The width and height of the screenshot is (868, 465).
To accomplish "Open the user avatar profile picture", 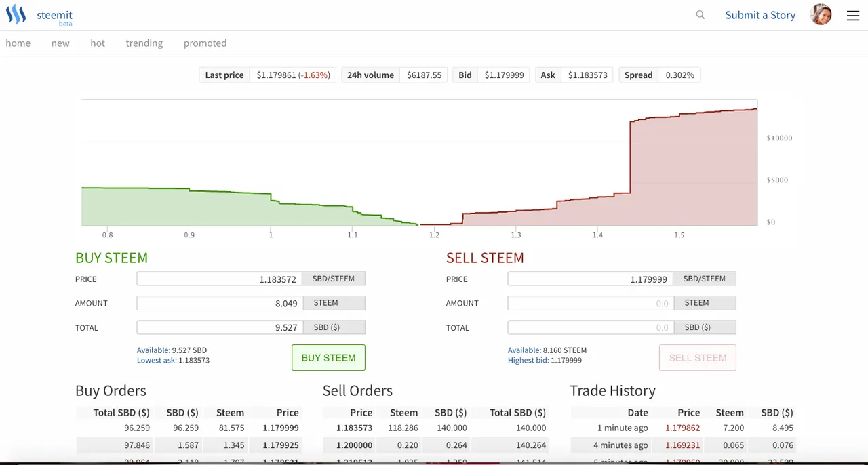I will (x=821, y=15).
